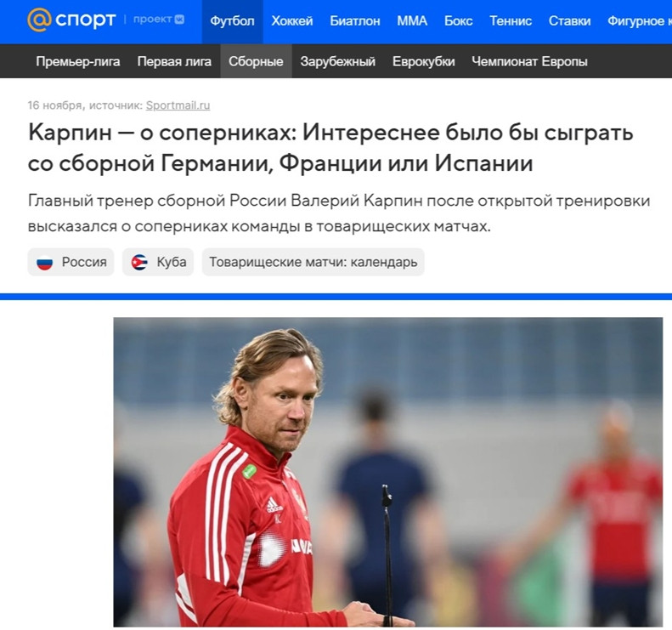Select the Премьер-лига submenu link
This screenshot has height=630, width=672.
(x=78, y=61)
